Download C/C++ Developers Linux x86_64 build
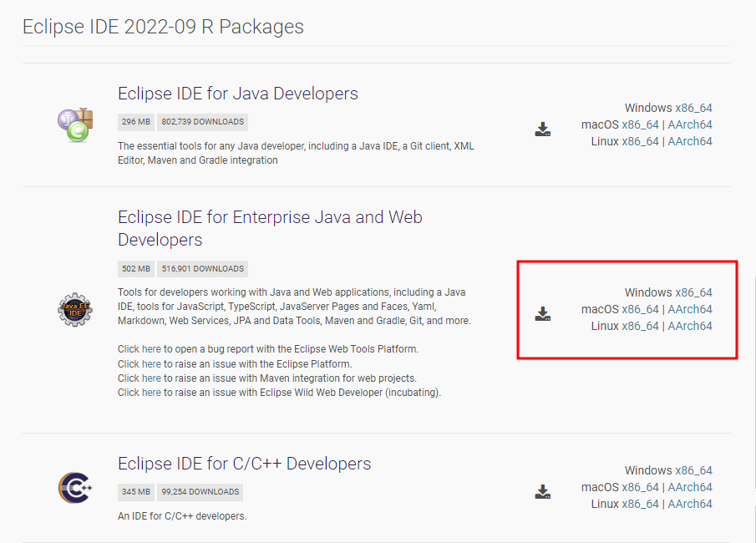 tap(640, 504)
